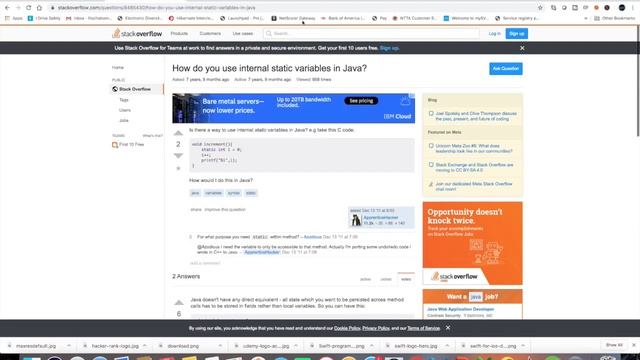This screenshot has height=360, width=640.
Task: Downvote the question scored 2
Action: (x=178, y=156)
